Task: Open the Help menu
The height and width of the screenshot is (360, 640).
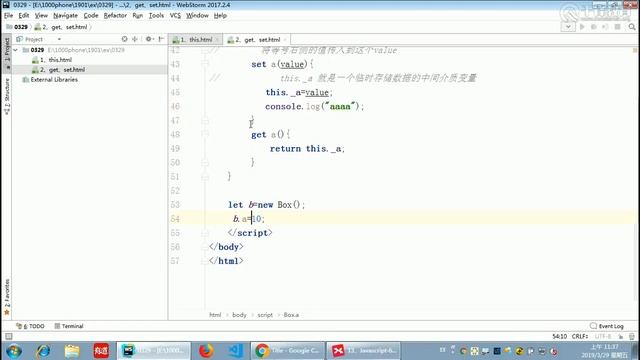Action: coord(220,16)
